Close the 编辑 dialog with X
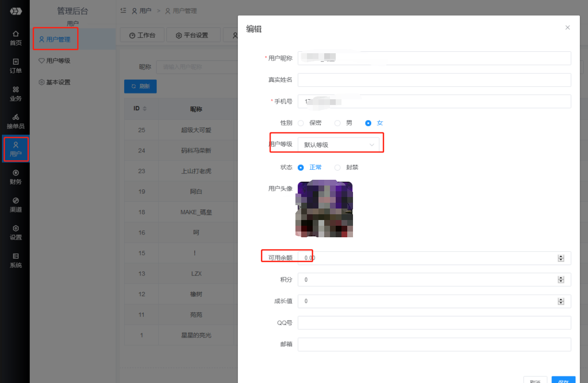588x383 pixels. [567, 28]
